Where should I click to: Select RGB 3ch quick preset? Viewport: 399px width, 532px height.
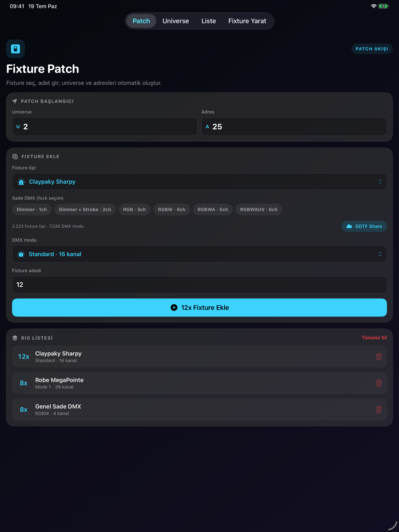coord(134,210)
